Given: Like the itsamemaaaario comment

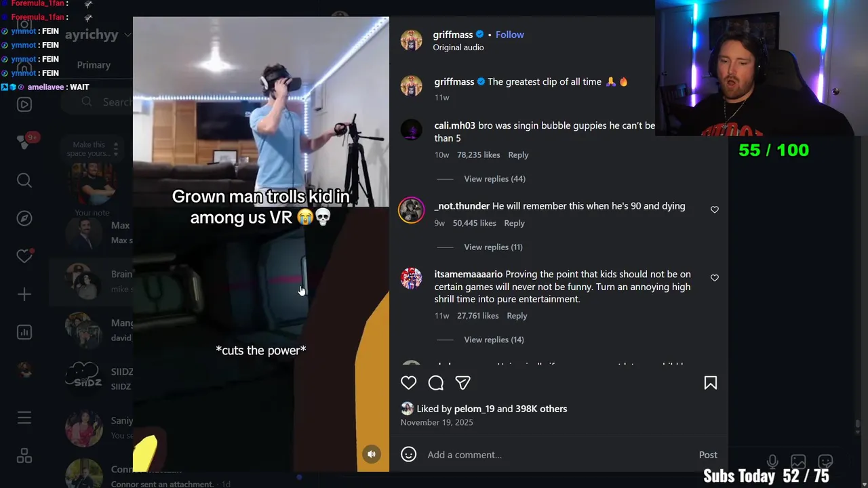Looking at the screenshot, I should (714, 278).
